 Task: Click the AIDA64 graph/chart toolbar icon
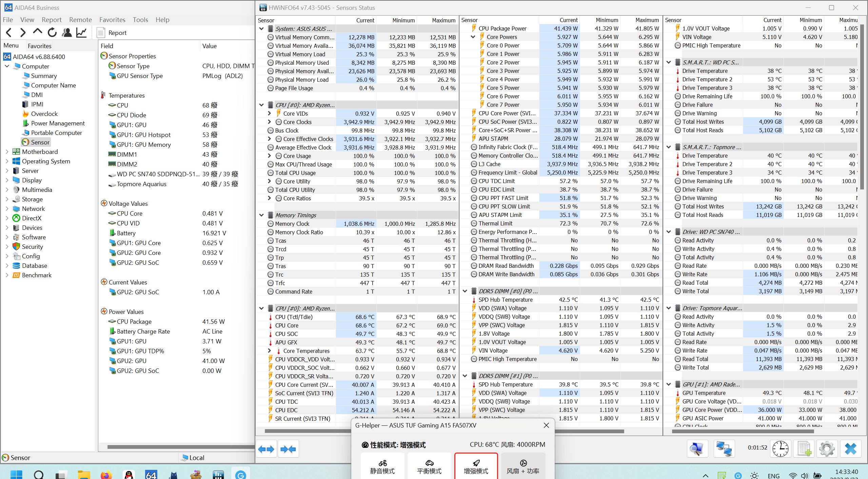(x=81, y=33)
